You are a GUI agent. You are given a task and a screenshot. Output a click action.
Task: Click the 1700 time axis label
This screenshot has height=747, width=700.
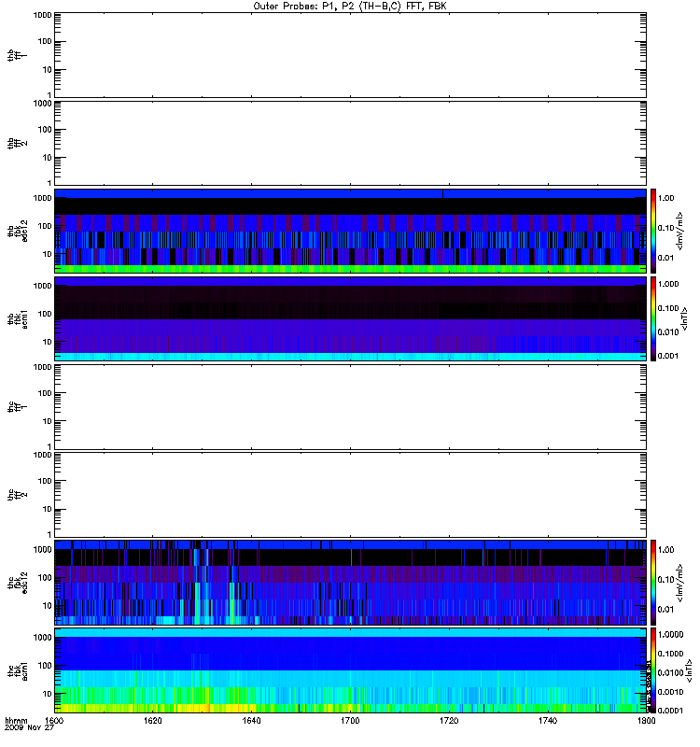350,721
